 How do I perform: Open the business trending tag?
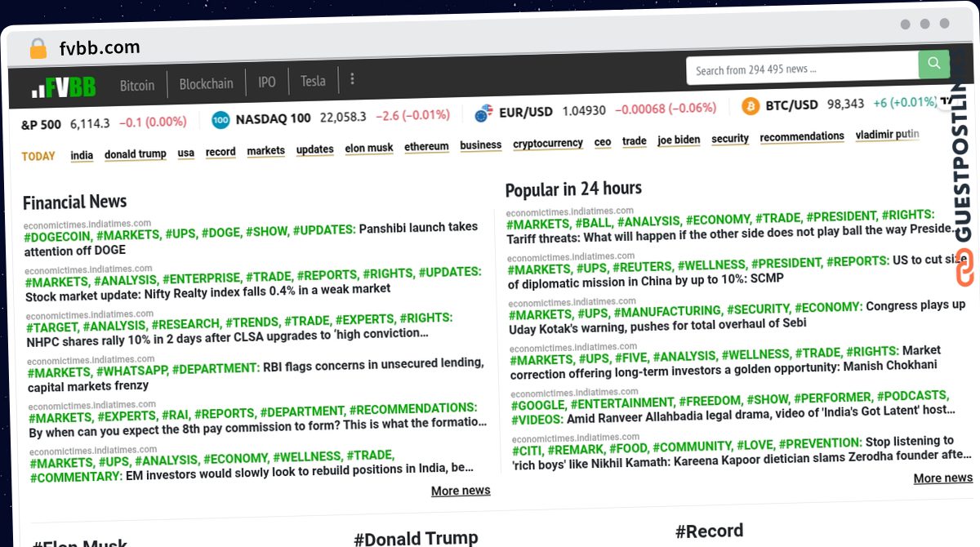481,145
